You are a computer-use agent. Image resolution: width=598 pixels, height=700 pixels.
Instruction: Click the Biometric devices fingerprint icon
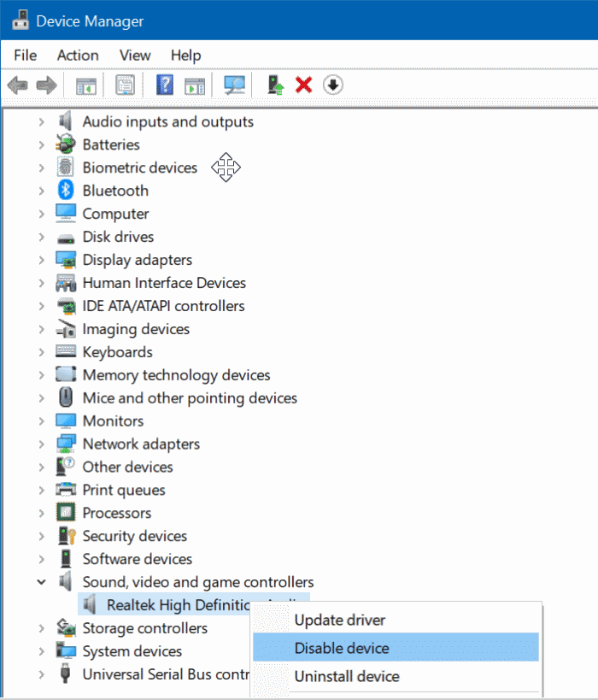[66, 168]
